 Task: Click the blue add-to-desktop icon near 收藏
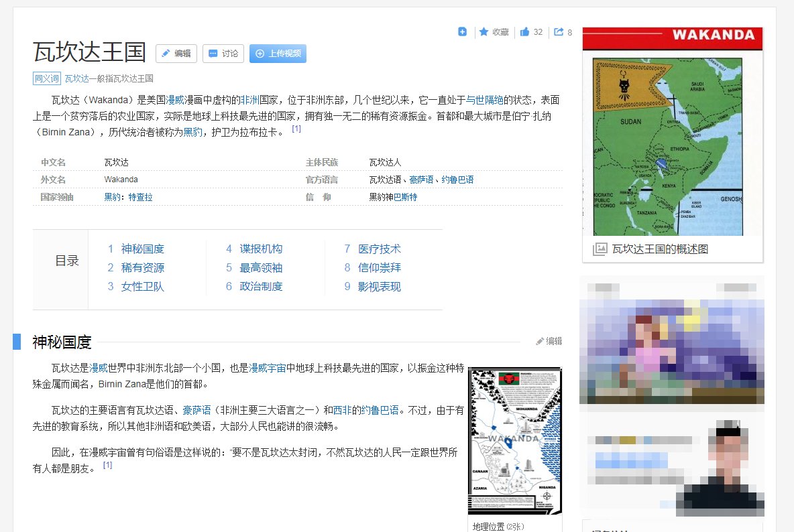point(462,31)
